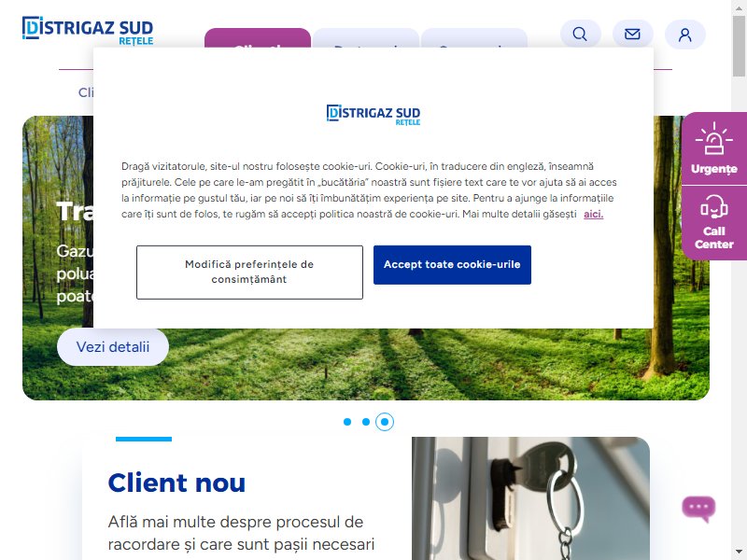Click the Vezi detalii banner button
This screenshot has height=560, width=747.
click(x=113, y=347)
